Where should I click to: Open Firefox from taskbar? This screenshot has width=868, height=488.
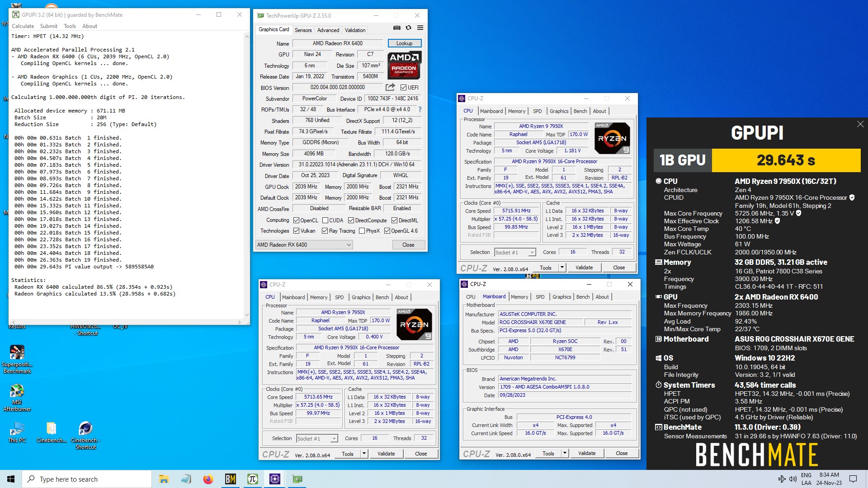(208, 479)
